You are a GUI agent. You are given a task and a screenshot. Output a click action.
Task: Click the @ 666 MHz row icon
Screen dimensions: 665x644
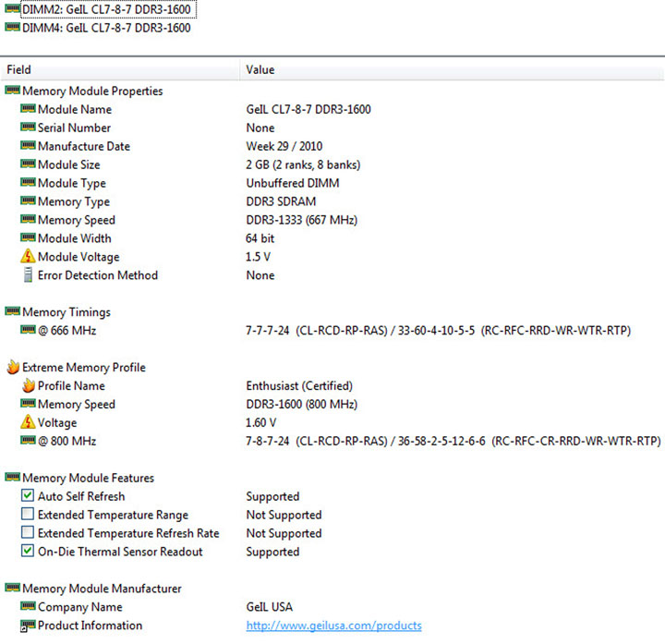(x=28, y=330)
